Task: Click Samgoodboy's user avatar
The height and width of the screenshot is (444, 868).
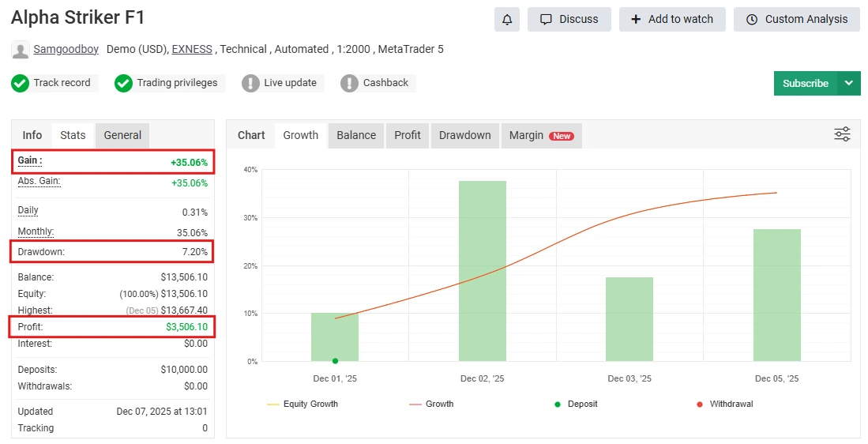Action: pyautogui.click(x=21, y=50)
